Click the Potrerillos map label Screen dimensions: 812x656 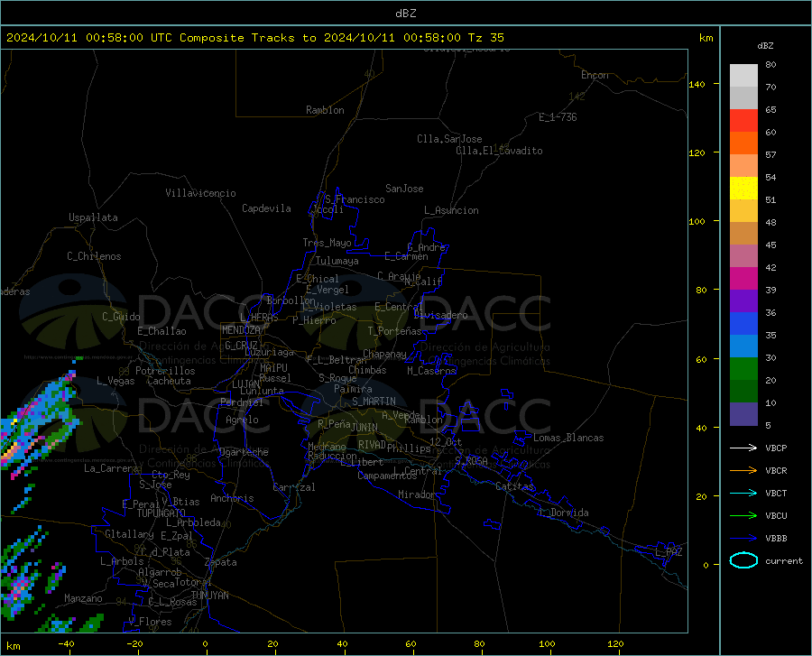coord(165,371)
